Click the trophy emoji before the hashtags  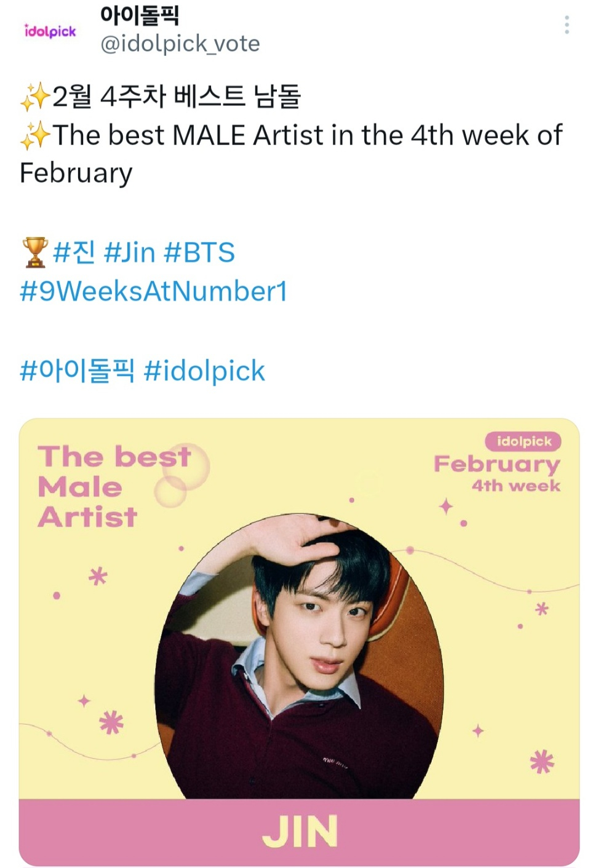pyautogui.click(x=35, y=253)
